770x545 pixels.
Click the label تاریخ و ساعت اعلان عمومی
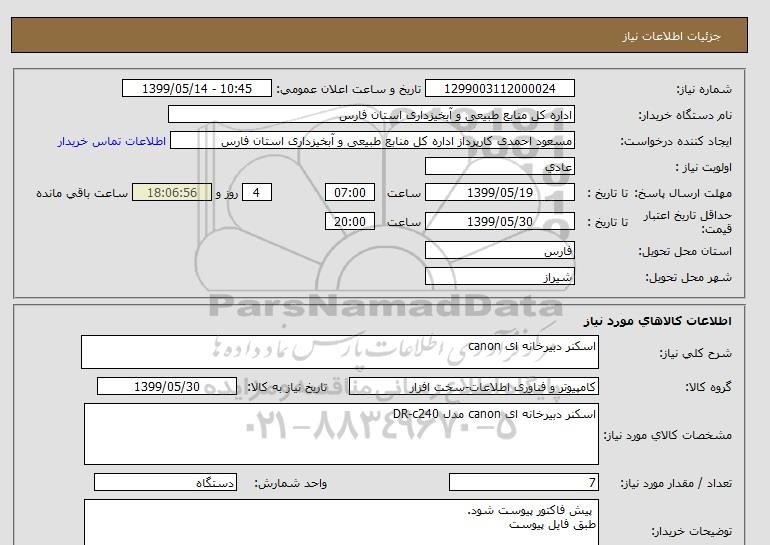click(349, 89)
